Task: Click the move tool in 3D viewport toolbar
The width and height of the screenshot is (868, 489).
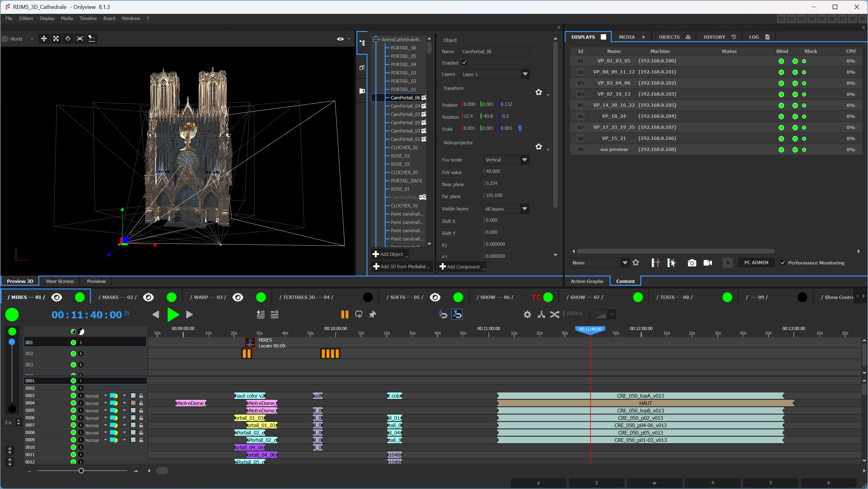Action: click(44, 39)
